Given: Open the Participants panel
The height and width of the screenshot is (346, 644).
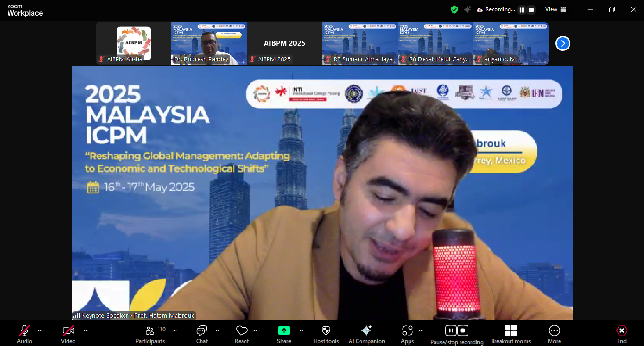Looking at the screenshot, I should click(151, 334).
